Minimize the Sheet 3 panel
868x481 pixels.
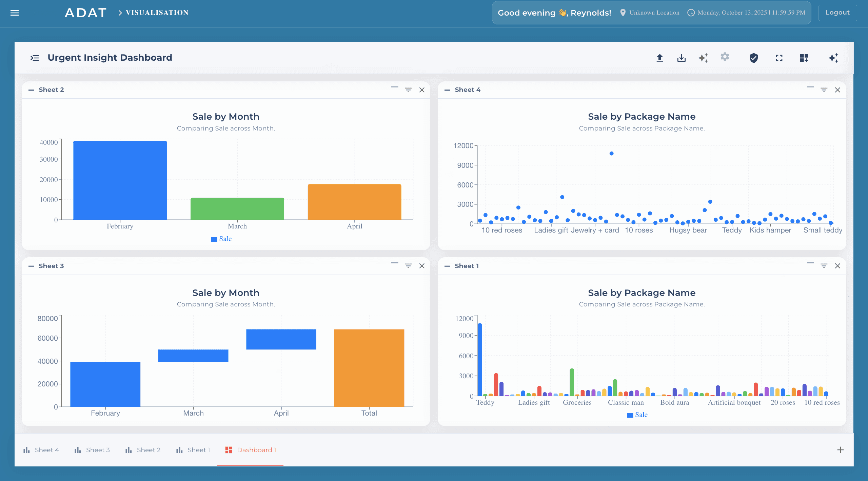tap(395, 263)
